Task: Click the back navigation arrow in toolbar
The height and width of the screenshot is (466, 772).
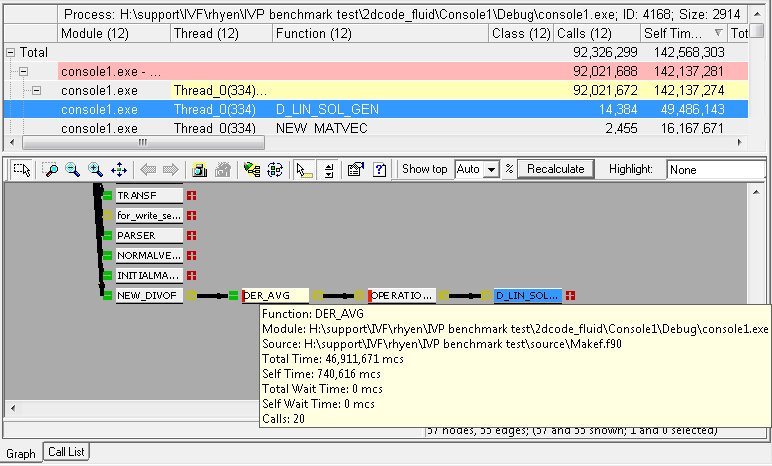Action: 148,169
